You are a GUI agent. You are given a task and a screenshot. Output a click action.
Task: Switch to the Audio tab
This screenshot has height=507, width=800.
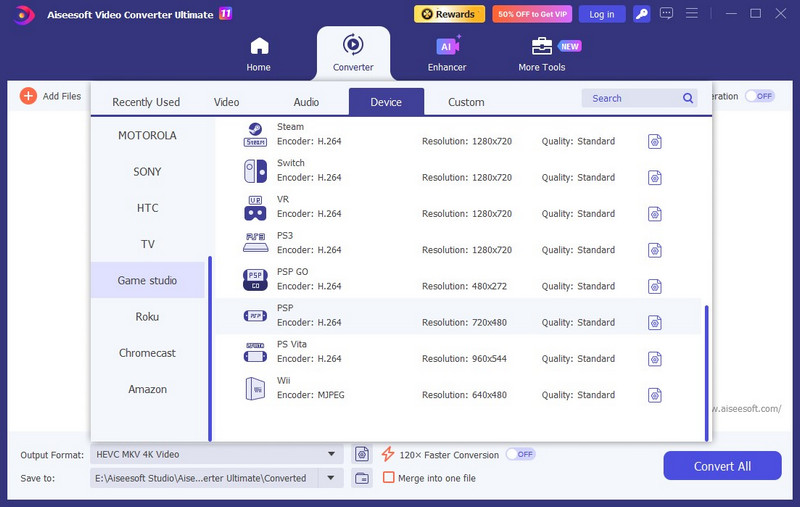coord(306,102)
